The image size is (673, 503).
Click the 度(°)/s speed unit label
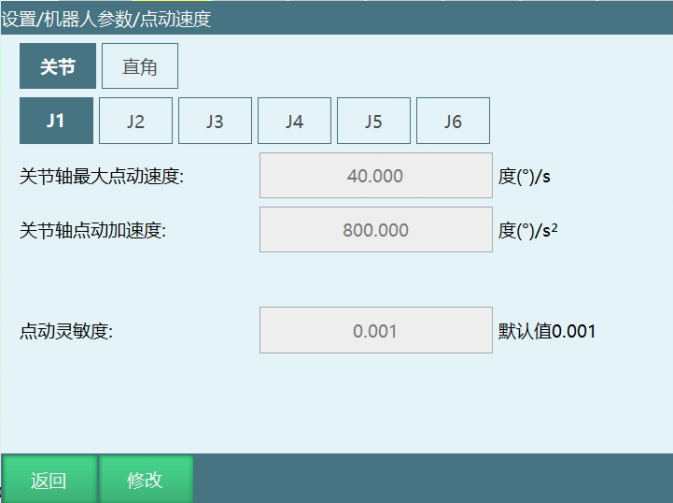pyautogui.click(x=525, y=176)
